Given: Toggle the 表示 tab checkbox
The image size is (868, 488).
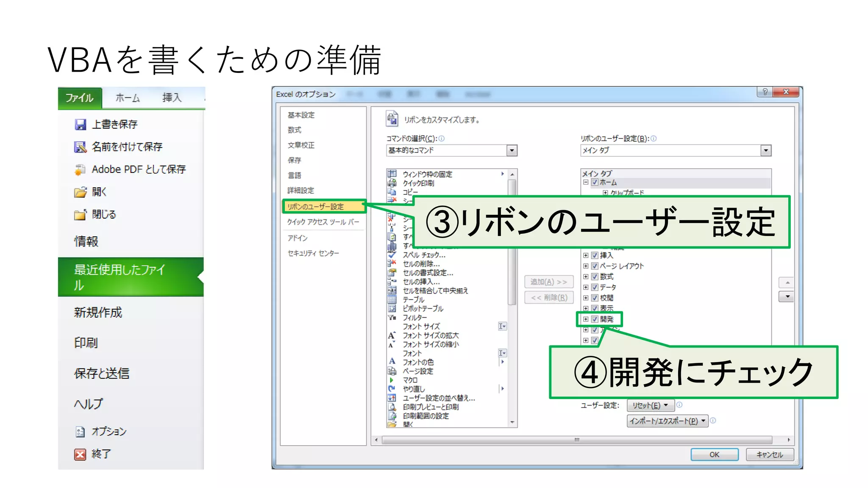Looking at the screenshot, I should (595, 308).
